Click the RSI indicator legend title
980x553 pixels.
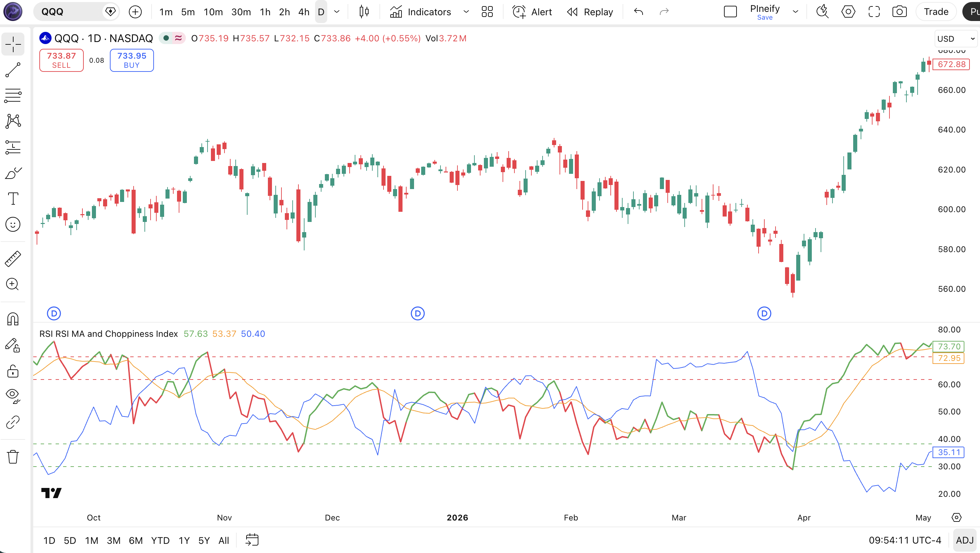point(109,334)
